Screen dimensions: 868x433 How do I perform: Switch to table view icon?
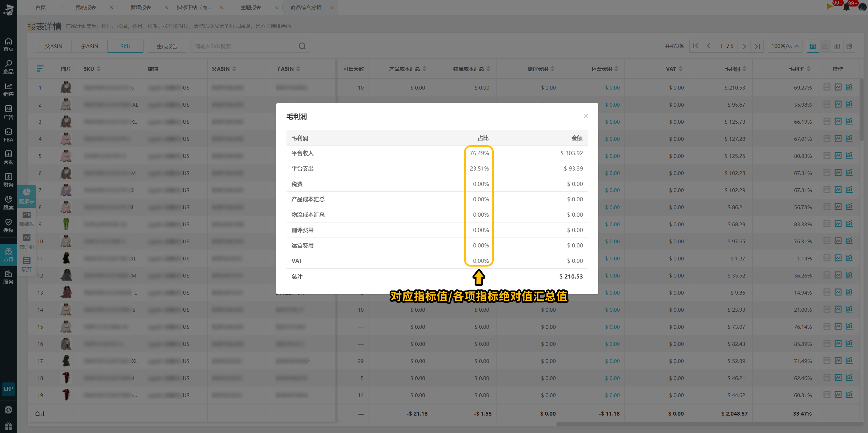click(813, 46)
